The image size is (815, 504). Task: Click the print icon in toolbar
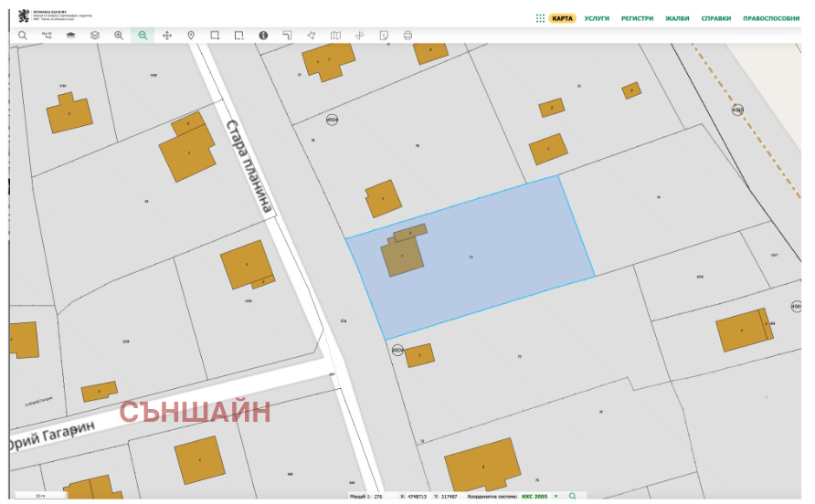pos(407,36)
